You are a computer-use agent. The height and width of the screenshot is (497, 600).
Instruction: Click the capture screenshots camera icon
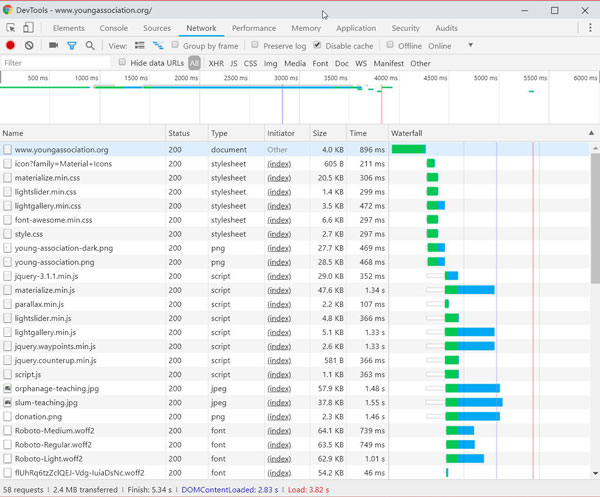pos(53,46)
